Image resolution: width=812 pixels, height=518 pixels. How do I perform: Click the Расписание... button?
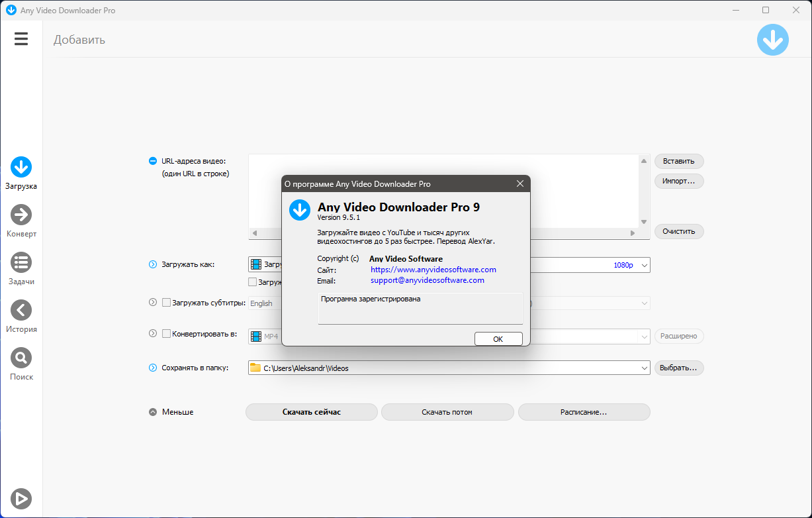(584, 412)
